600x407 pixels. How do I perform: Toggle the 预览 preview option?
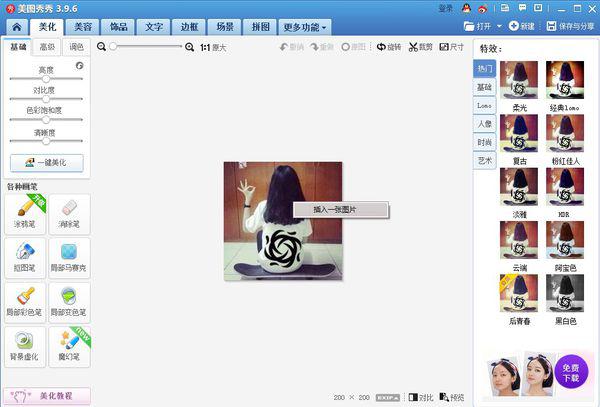452,397
